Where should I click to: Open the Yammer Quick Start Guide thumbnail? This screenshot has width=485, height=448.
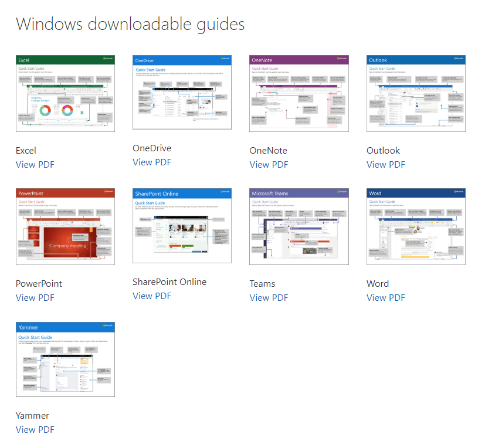(x=65, y=359)
